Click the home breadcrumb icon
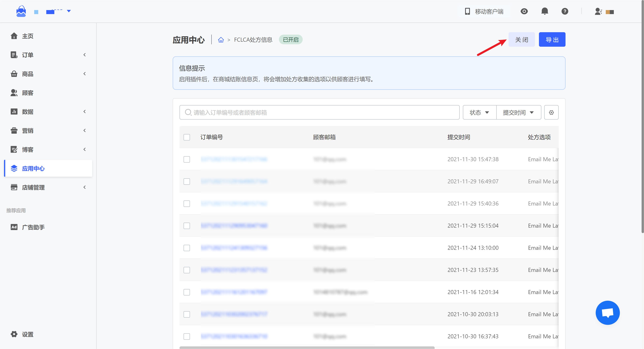Image resolution: width=644 pixels, height=349 pixels. [221, 40]
